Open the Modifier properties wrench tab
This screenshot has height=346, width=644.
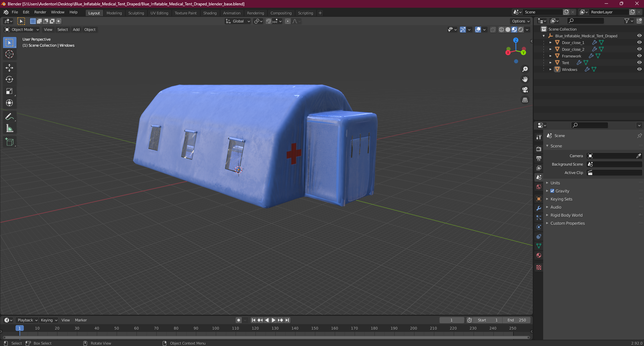pos(539,208)
